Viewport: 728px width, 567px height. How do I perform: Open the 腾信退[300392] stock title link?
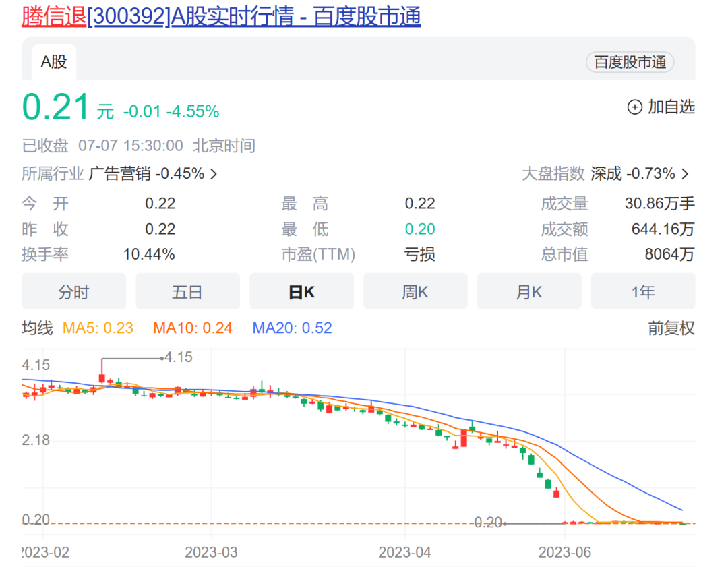tap(221, 16)
